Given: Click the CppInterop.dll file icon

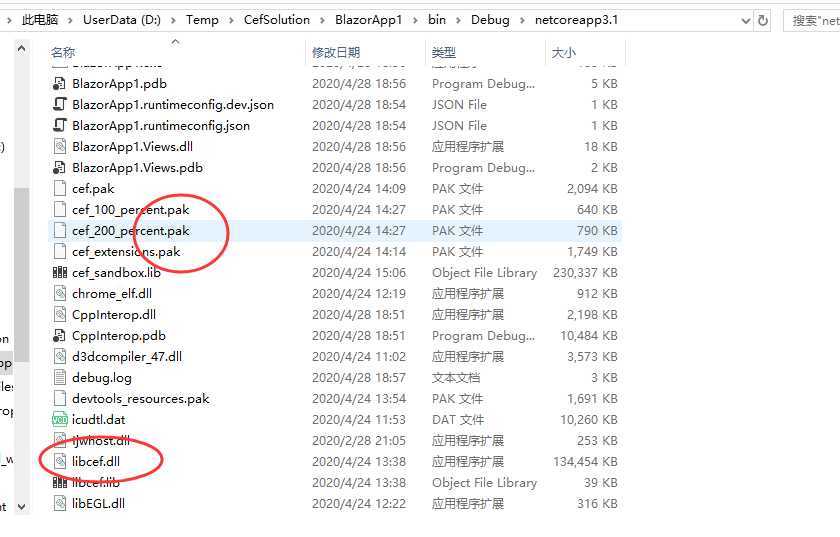Looking at the screenshot, I should (x=59, y=315).
